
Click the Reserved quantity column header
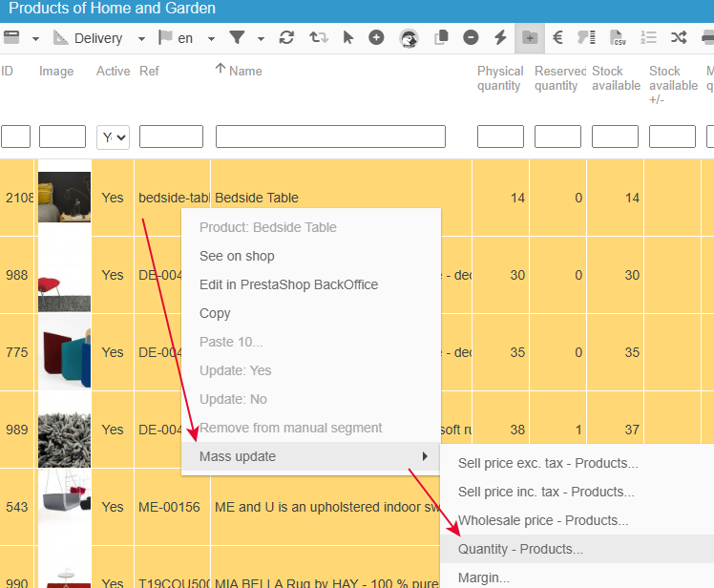[560, 78]
